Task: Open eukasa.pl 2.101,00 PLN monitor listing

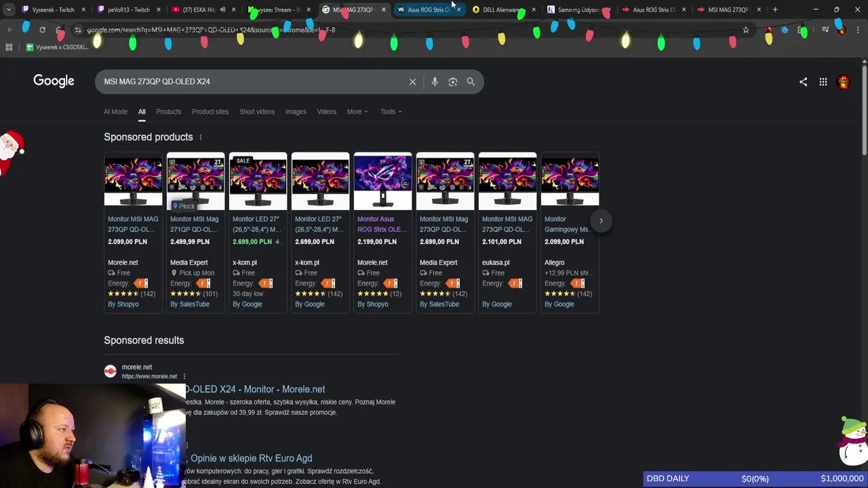Action: pyautogui.click(x=507, y=224)
